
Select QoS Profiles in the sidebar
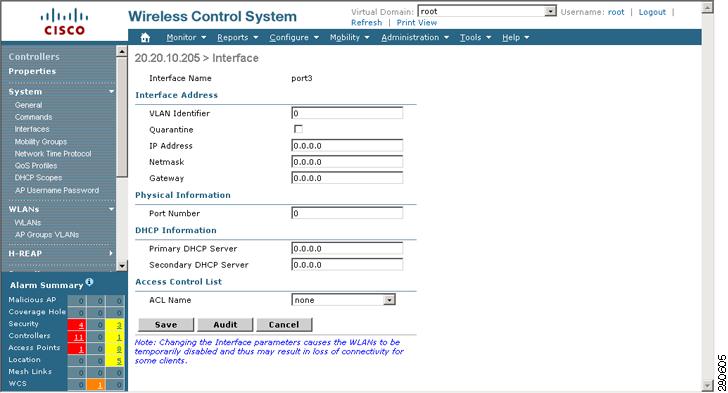coord(36,165)
